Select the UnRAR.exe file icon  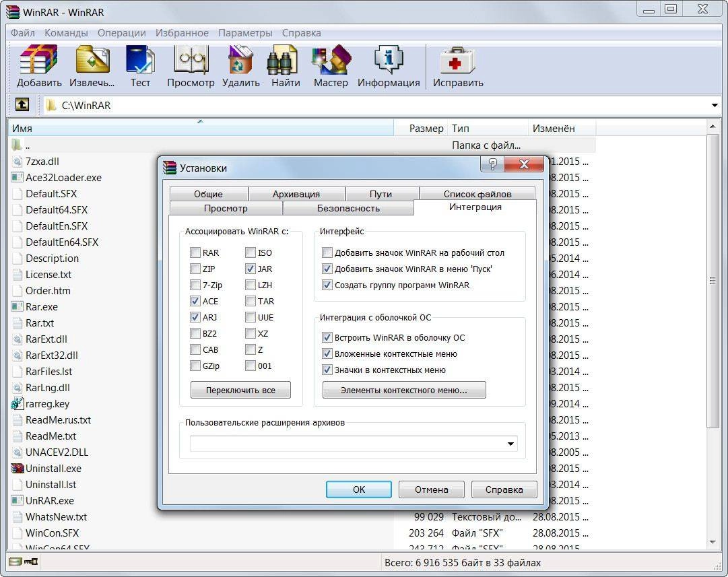coord(18,500)
